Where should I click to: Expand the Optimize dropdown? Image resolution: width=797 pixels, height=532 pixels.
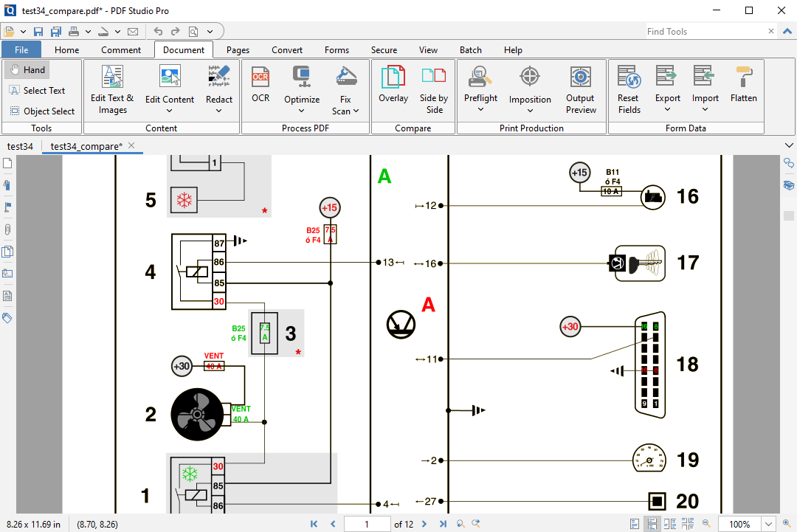(301, 111)
